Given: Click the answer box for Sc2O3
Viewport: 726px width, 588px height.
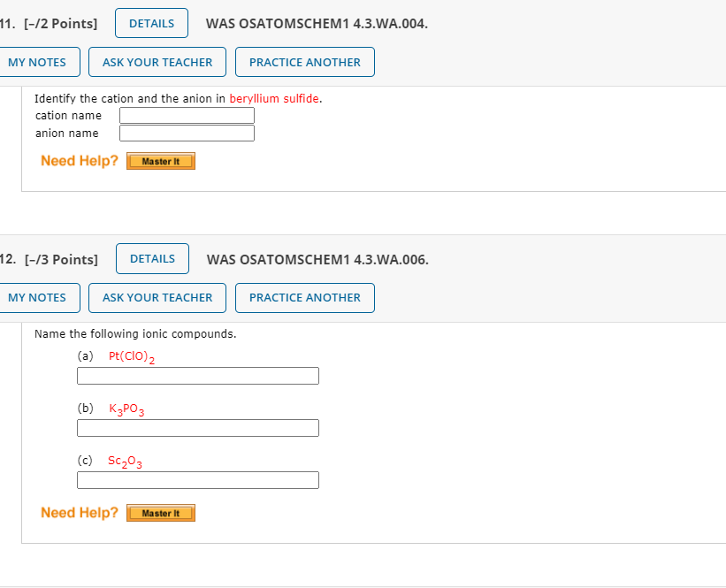Looking at the screenshot, I should [197, 480].
